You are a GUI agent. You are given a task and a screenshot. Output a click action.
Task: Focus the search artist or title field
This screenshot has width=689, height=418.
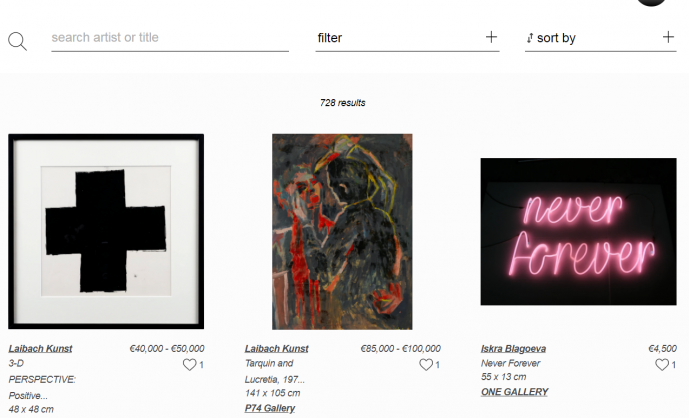(170, 38)
